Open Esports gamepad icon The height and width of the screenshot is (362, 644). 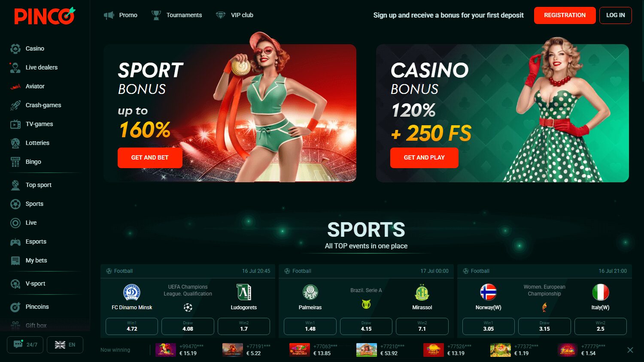[15, 242]
